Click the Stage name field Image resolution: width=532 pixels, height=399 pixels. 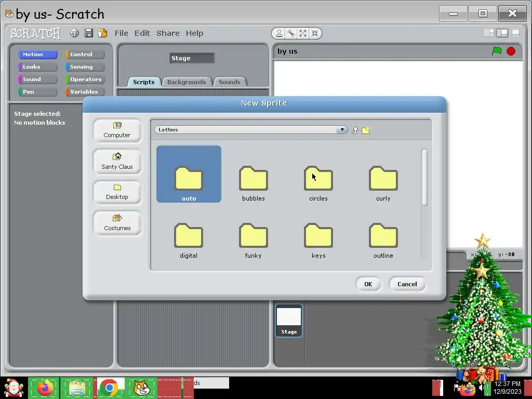click(192, 58)
